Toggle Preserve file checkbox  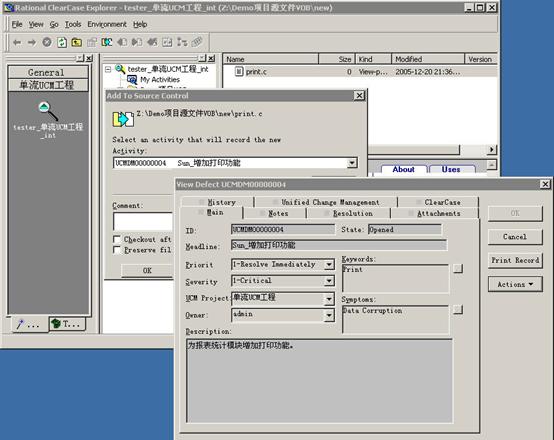pos(117,250)
